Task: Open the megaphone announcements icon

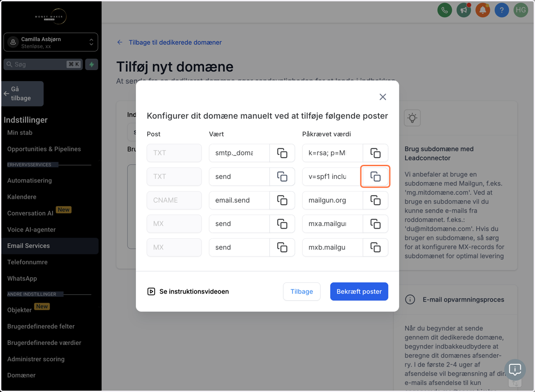Action: [x=464, y=10]
